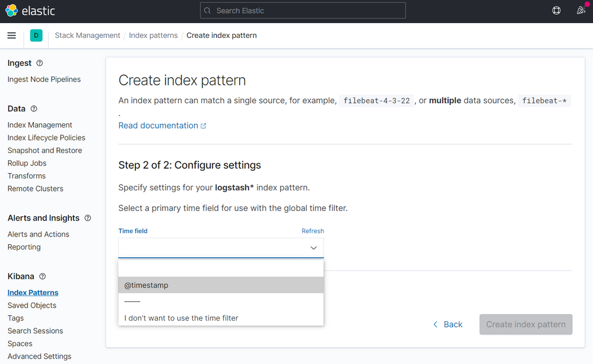This screenshot has height=364, width=593.
Task: Open Rollup Jobs
Action: click(27, 163)
